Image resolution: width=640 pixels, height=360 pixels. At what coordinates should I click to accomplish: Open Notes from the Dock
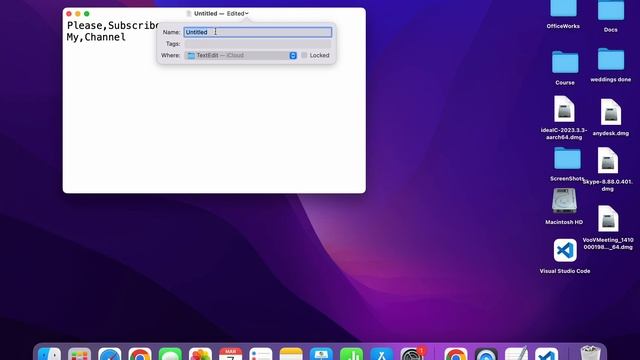[291, 353]
